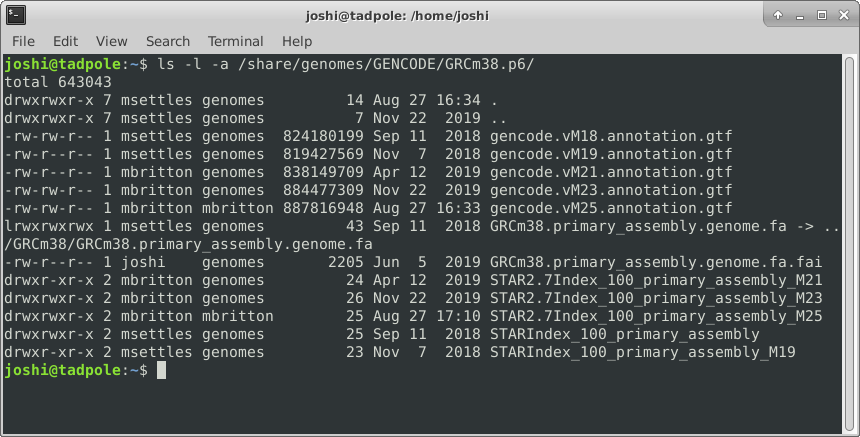Viewport: 860px width, 437px height.
Task: Open the terminal window menu icon
Action: pos(16,16)
